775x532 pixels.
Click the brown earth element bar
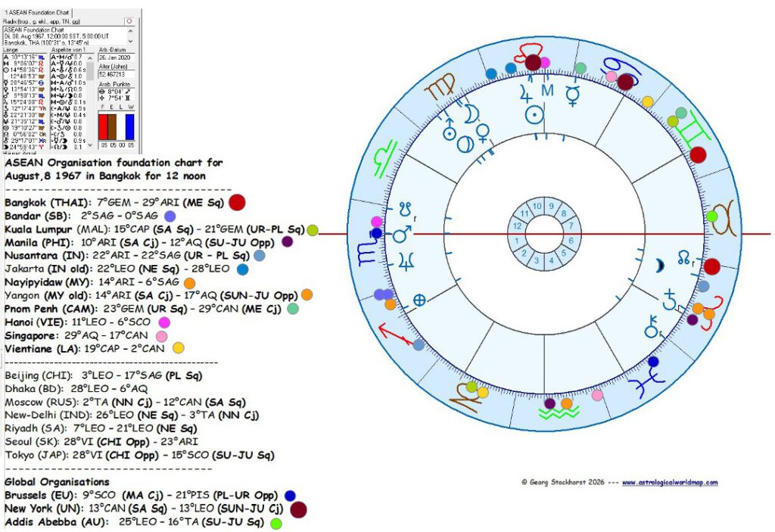[x=112, y=126]
